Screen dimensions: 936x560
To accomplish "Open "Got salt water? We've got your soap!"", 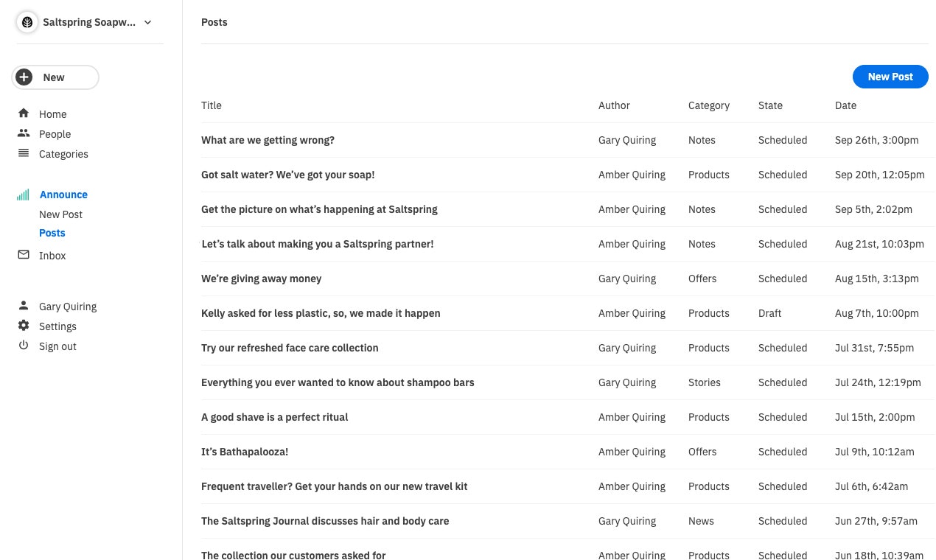I will coord(287,175).
